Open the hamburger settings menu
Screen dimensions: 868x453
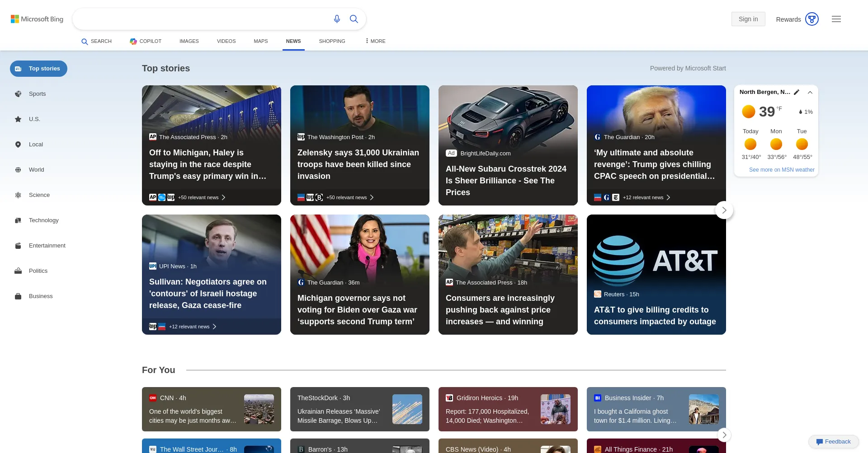836,19
